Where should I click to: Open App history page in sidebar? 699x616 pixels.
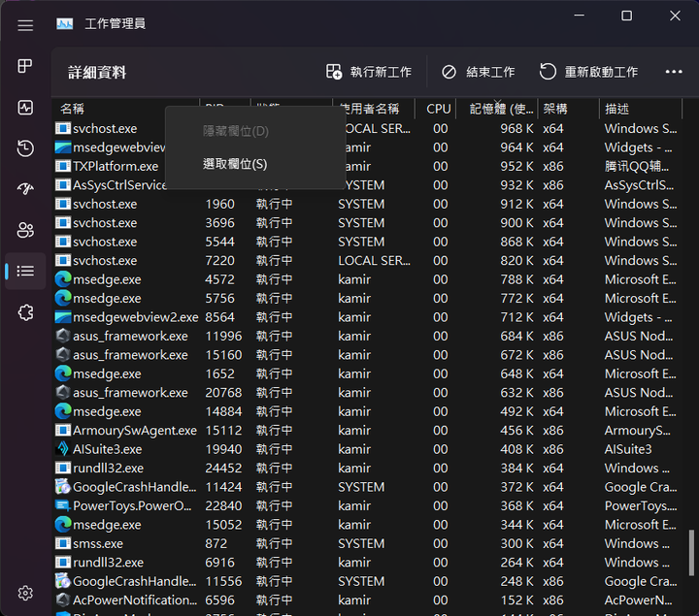25,148
